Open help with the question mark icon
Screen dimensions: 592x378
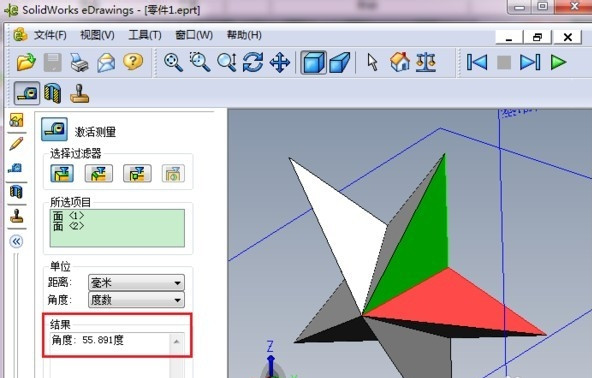[x=133, y=62]
